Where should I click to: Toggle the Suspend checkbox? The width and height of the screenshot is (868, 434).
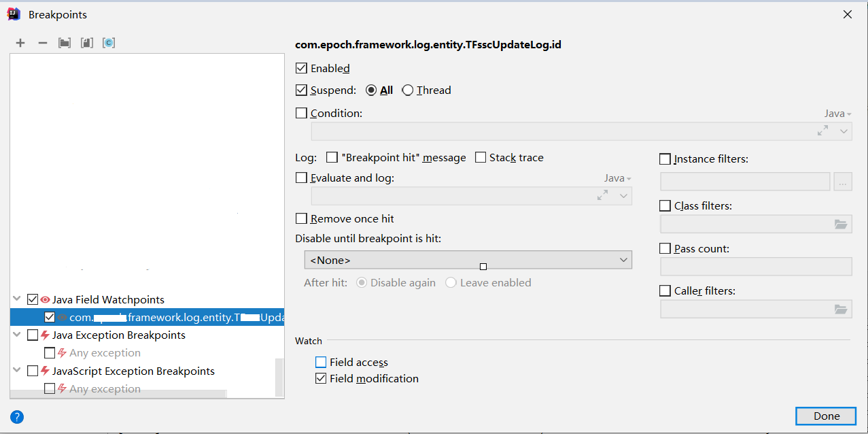301,90
